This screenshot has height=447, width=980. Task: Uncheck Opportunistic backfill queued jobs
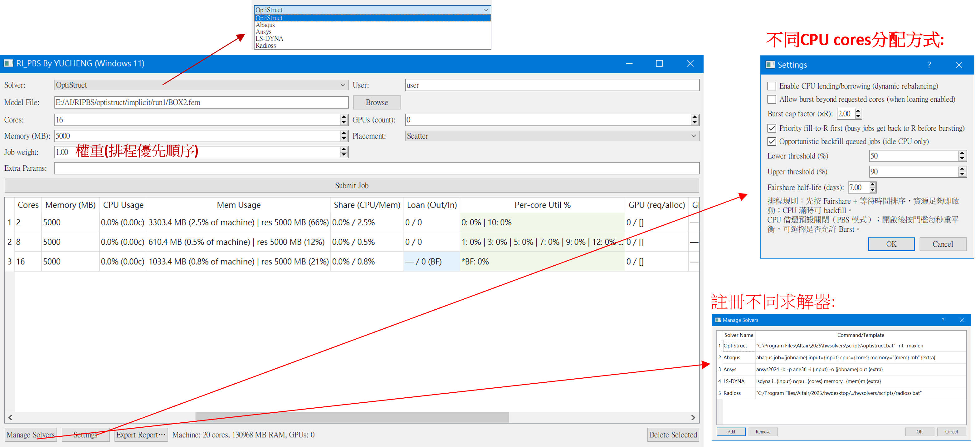[x=772, y=142]
